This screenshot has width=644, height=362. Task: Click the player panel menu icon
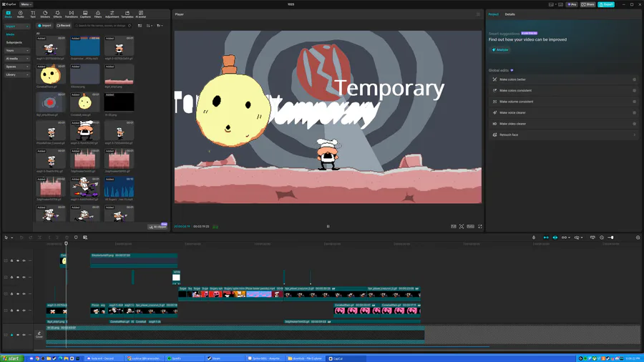point(478,14)
